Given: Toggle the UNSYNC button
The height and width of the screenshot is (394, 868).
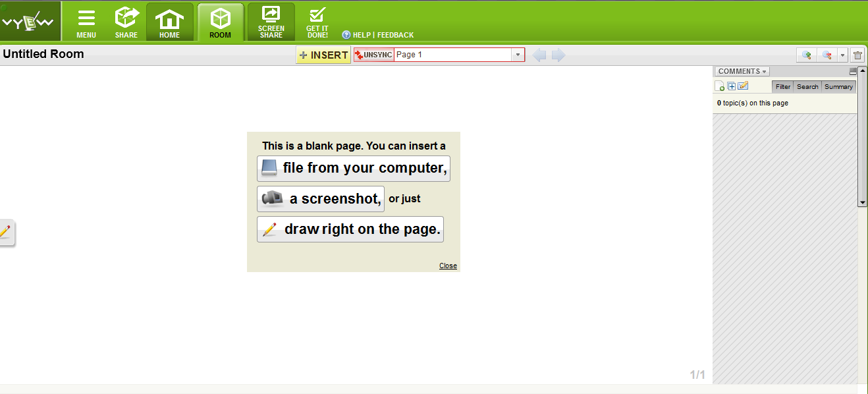Looking at the screenshot, I should point(374,55).
